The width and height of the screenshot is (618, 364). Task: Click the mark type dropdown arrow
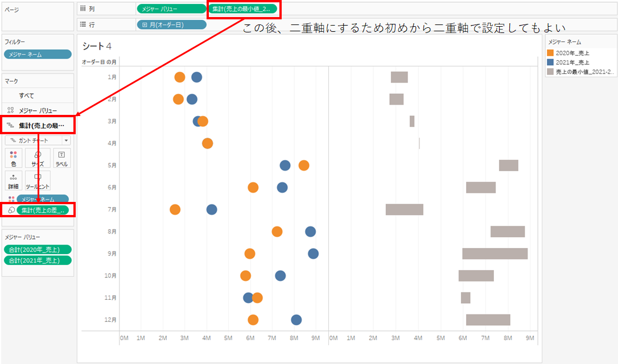[x=66, y=140]
